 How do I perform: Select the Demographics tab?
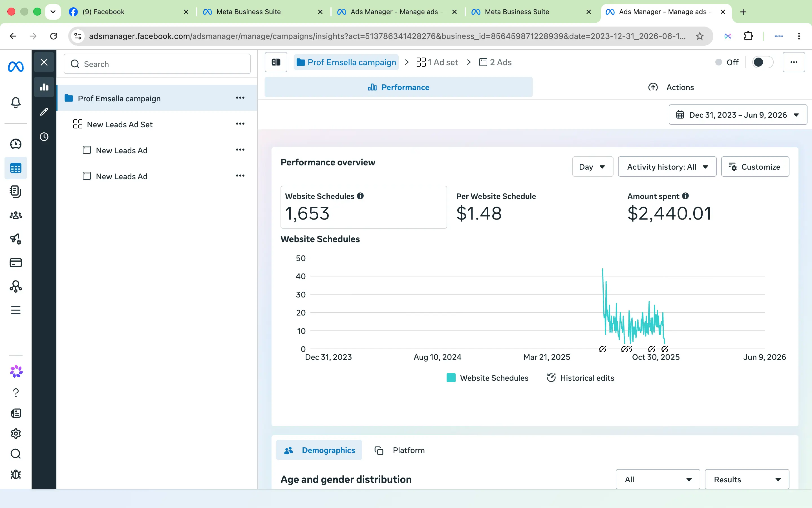319,450
